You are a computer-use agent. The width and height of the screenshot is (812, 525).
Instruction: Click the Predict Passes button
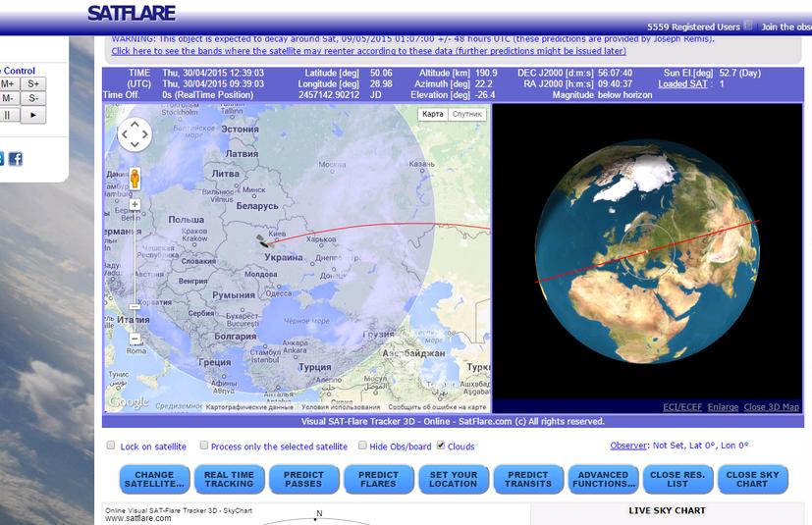point(304,480)
